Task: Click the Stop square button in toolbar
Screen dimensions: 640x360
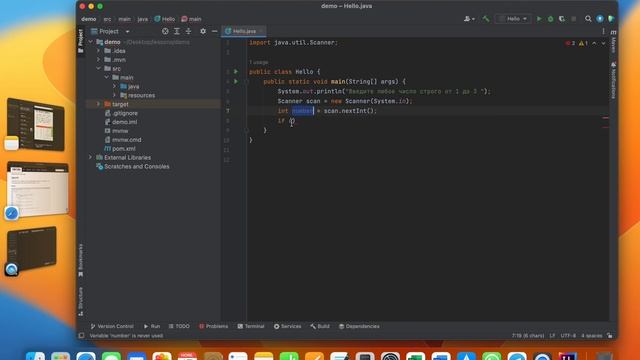Action: pos(573,19)
